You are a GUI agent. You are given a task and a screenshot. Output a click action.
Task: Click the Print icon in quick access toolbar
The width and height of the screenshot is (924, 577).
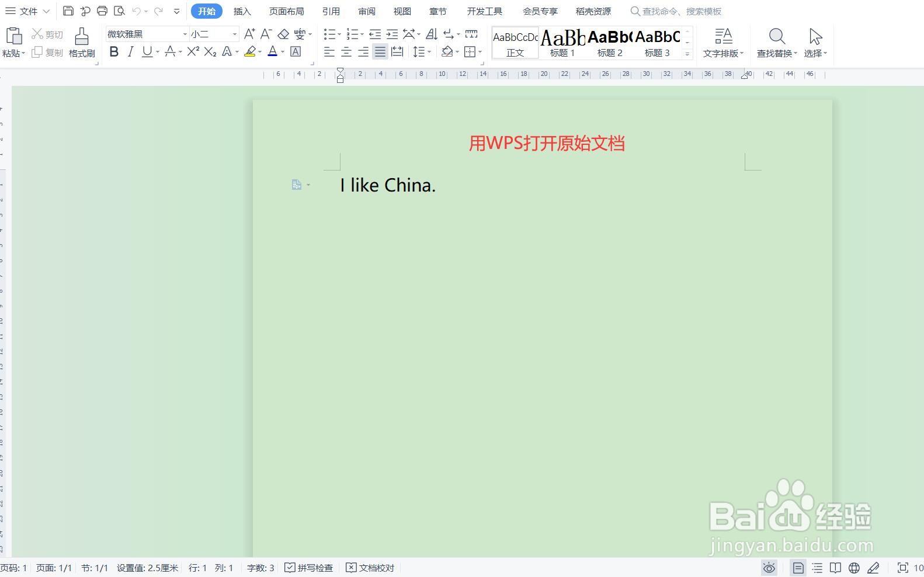102,11
